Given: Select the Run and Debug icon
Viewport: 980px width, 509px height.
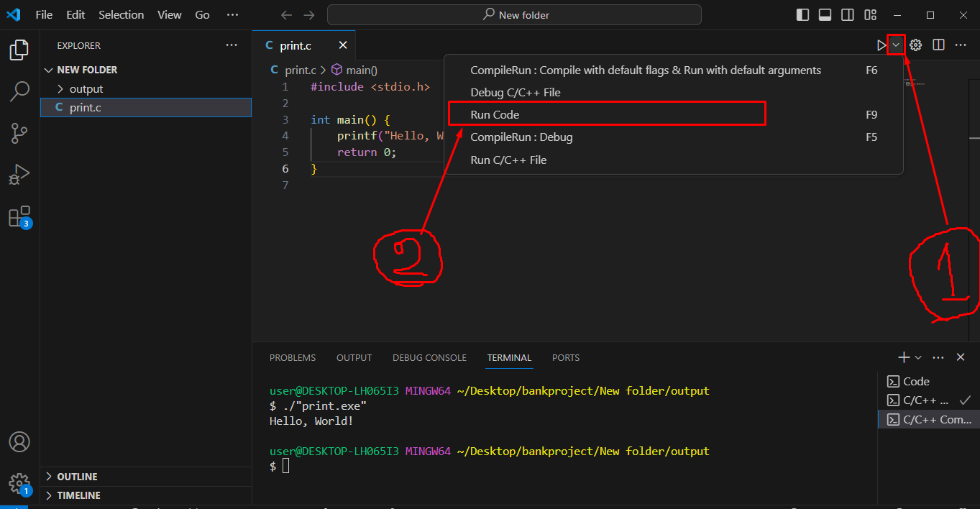Looking at the screenshot, I should click(x=19, y=173).
